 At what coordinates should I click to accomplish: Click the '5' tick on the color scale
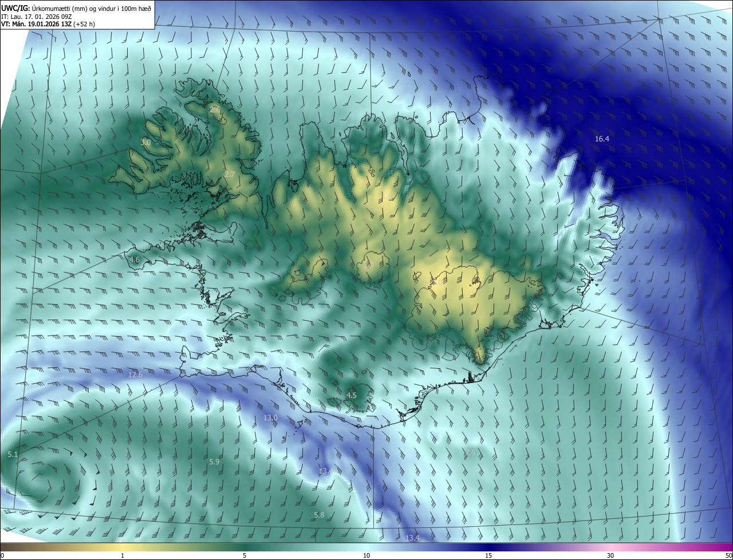click(245, 555)
